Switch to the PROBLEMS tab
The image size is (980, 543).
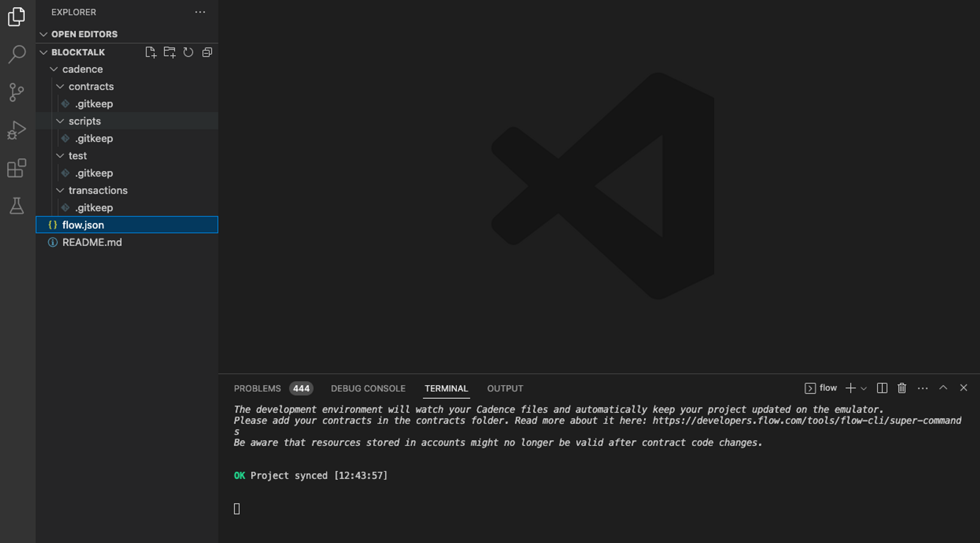tap(257, 389)
